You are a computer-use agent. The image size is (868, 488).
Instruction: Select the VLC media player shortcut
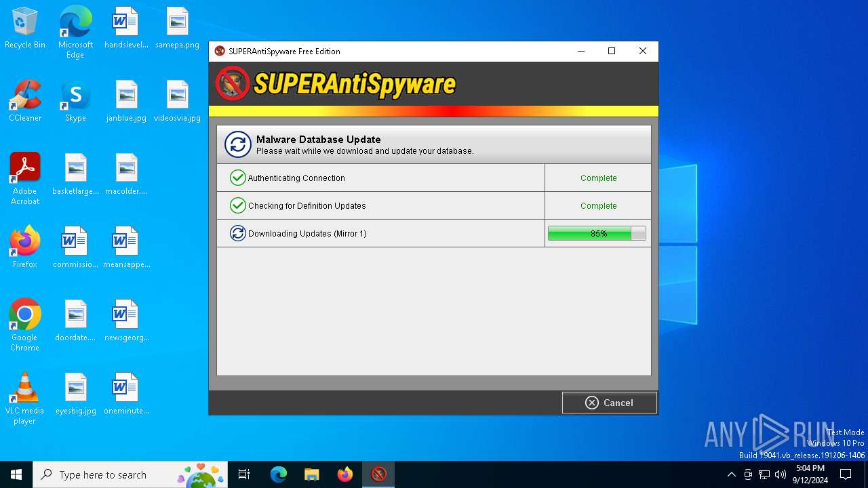click(25, 399)
